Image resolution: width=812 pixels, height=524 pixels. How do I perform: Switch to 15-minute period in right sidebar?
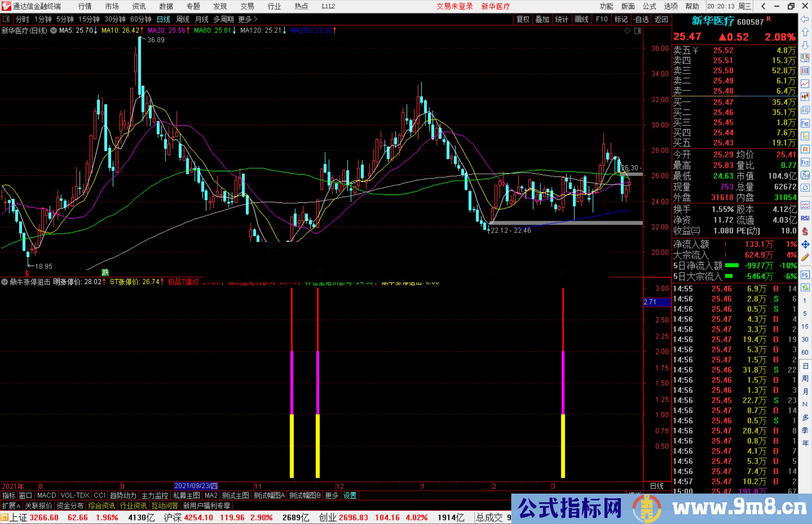click(805, 326)
